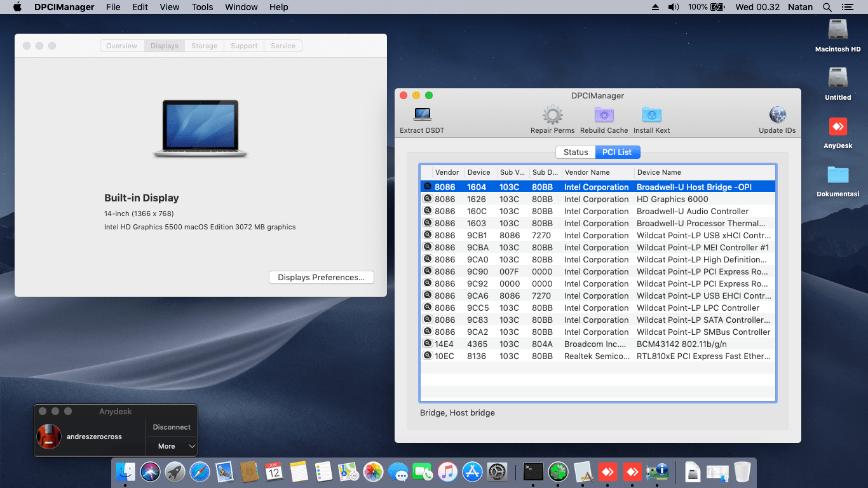The height and width of the screenshot is (488, 868).
Task: Open the Support tab
Action: pos(244,46)
